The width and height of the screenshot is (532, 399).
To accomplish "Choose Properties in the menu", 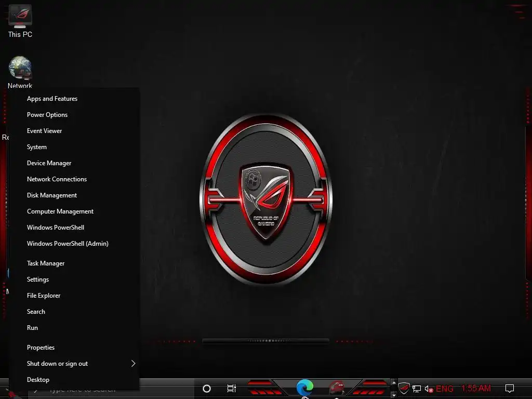I will pos(74,348).
